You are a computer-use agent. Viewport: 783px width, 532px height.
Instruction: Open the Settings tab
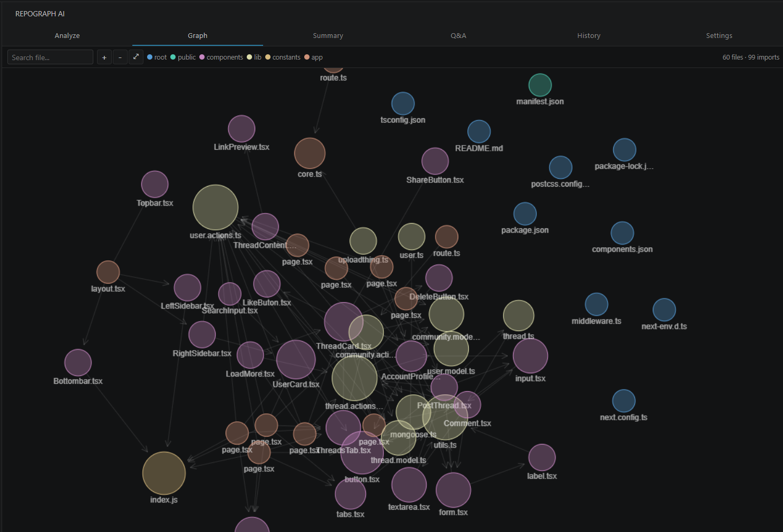[x=719, y=35]
